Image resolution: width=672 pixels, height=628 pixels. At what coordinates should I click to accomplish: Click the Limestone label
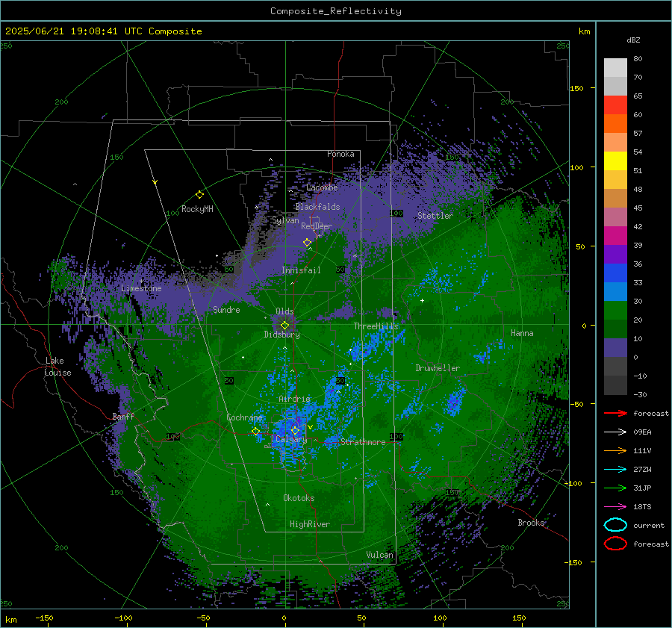point(141,288)
